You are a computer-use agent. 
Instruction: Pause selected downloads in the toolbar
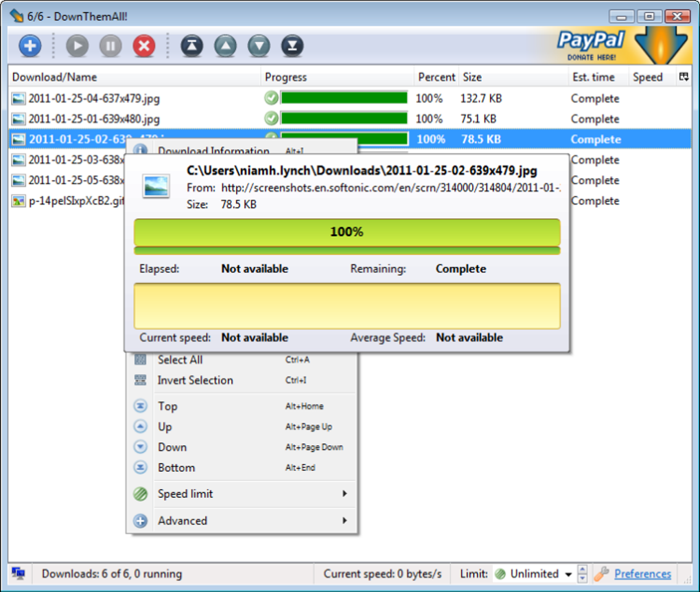point(110,45)
